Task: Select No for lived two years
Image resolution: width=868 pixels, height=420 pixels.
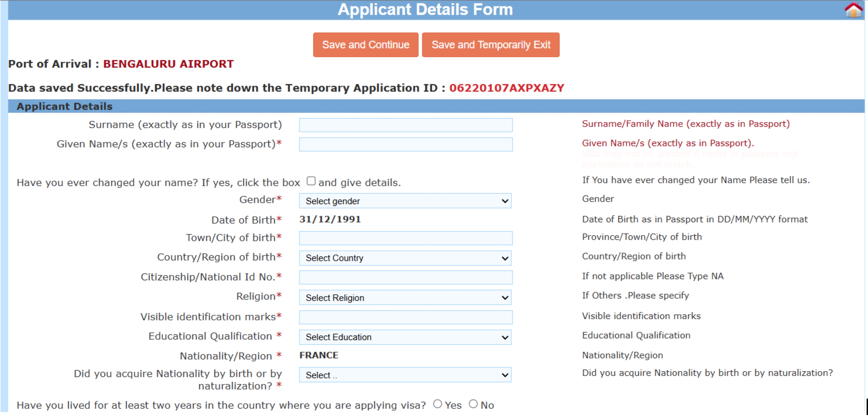Action: point(473,404)
